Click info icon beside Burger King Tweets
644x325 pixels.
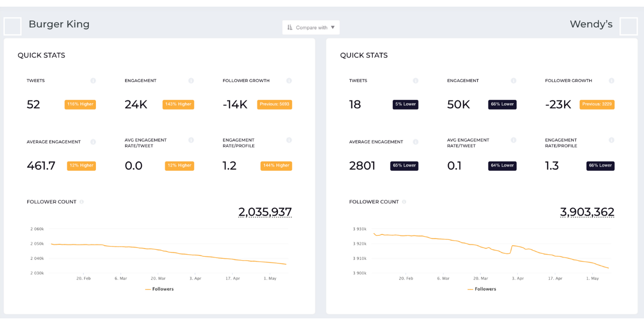point(93,81)
